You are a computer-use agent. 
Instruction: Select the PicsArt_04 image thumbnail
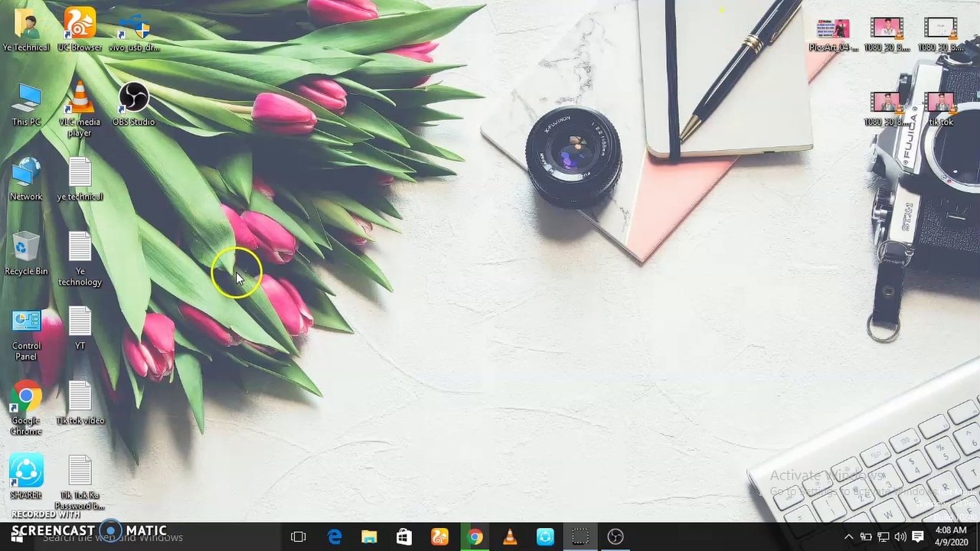833,34
